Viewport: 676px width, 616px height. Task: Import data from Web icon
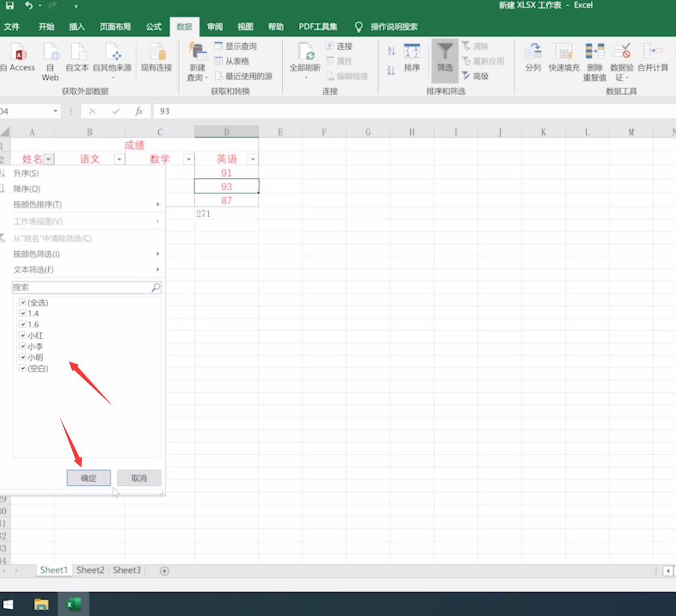click(50, 52)
